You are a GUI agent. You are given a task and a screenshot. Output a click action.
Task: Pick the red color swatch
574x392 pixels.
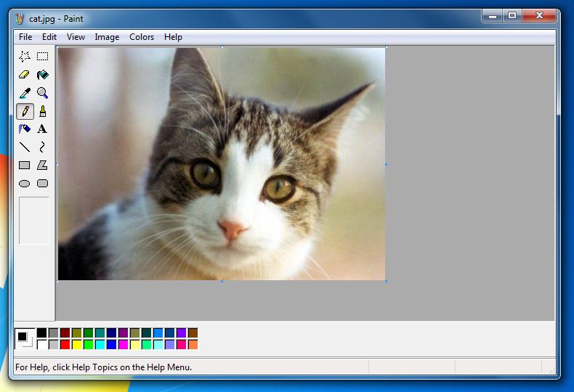coord(65,344)
